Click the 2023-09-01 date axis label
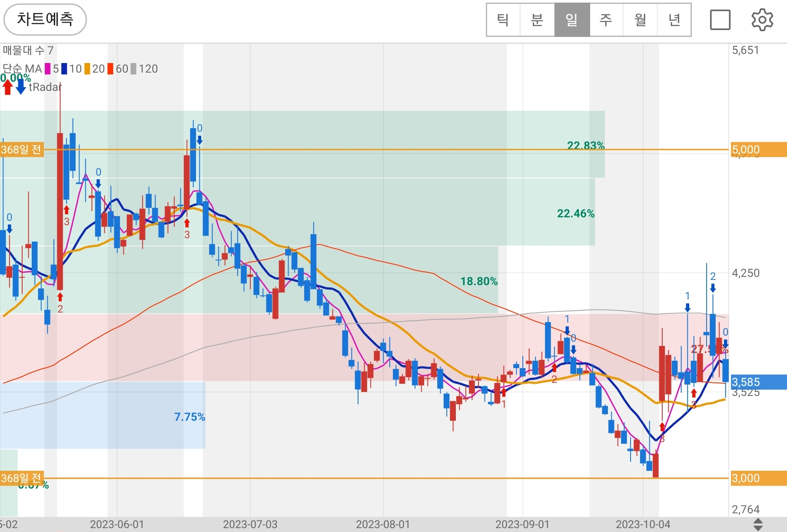 [x=522, y=524]
